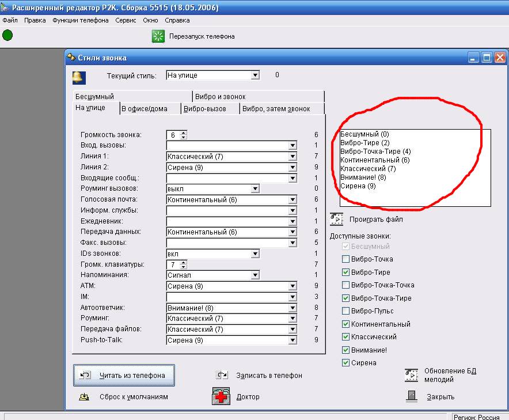Screen dimensions: 509x420
Task: Open the Окно menu
Action: tap(150, 20)
